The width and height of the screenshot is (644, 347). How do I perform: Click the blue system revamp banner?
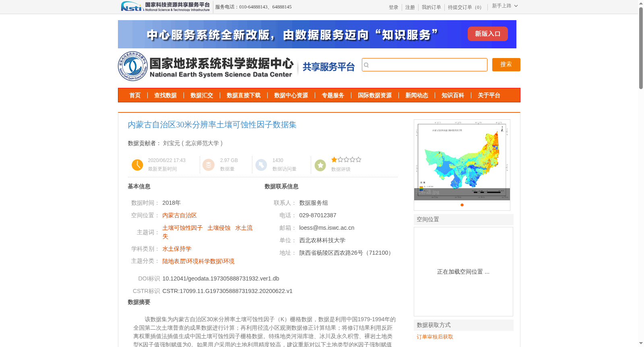pos(317,34)
